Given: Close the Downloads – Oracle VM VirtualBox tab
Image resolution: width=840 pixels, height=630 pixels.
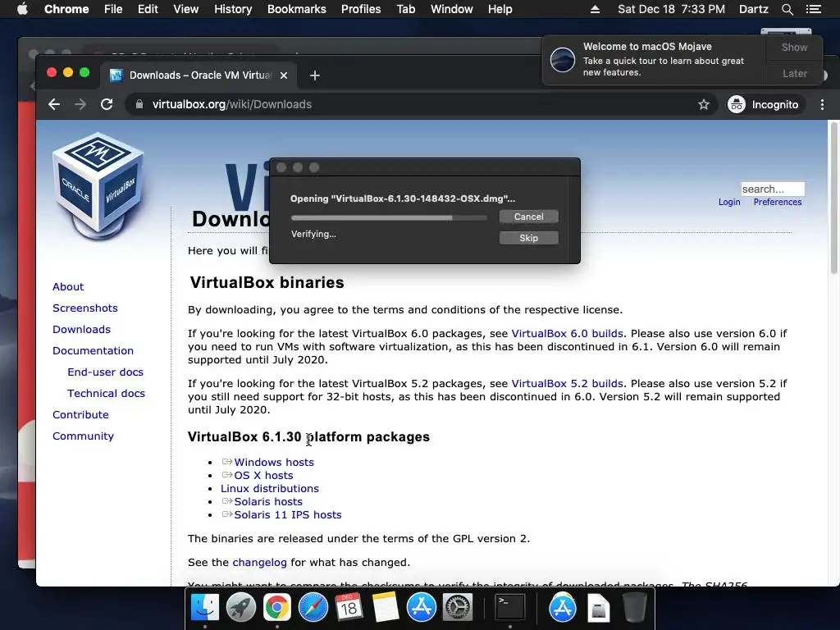Looking at the screenshot, I should 284,75.
